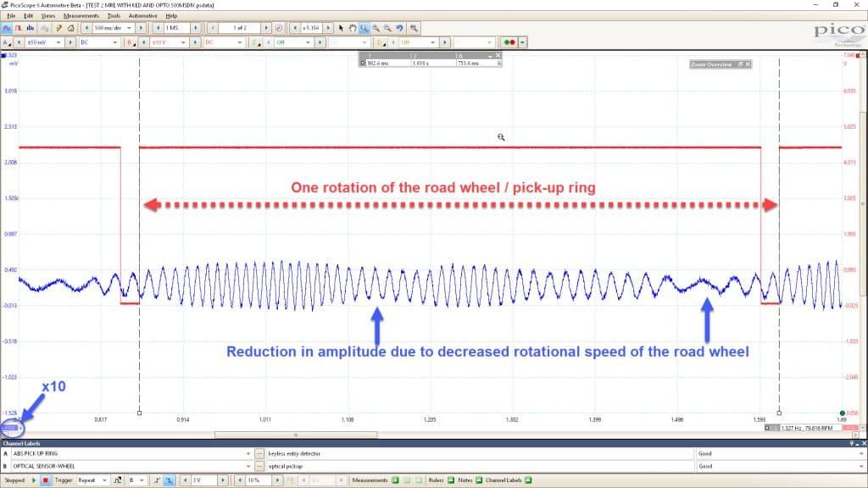Screen dimensions: 868x488
Task: Stop capture with red stop button
Action: point(46,480)
